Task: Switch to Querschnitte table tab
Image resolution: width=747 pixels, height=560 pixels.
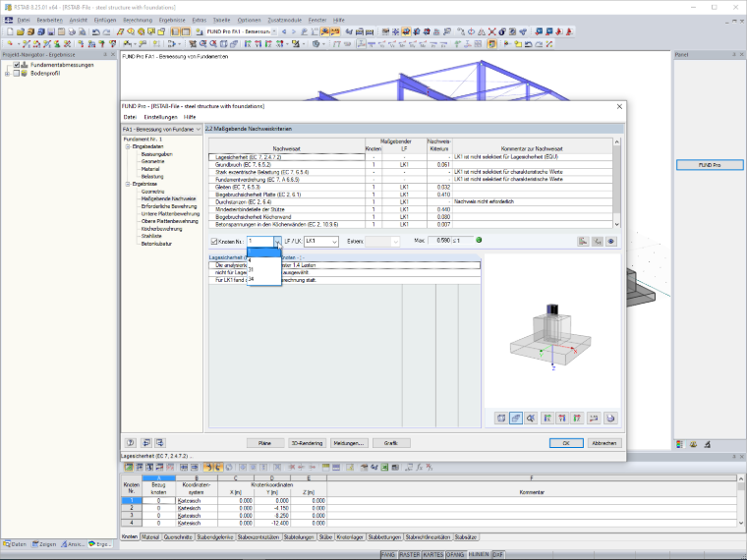Action: (178, 537)
